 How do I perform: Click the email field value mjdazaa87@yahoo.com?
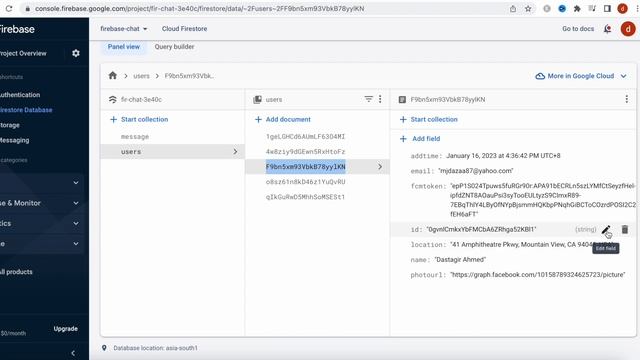[476, 171]
